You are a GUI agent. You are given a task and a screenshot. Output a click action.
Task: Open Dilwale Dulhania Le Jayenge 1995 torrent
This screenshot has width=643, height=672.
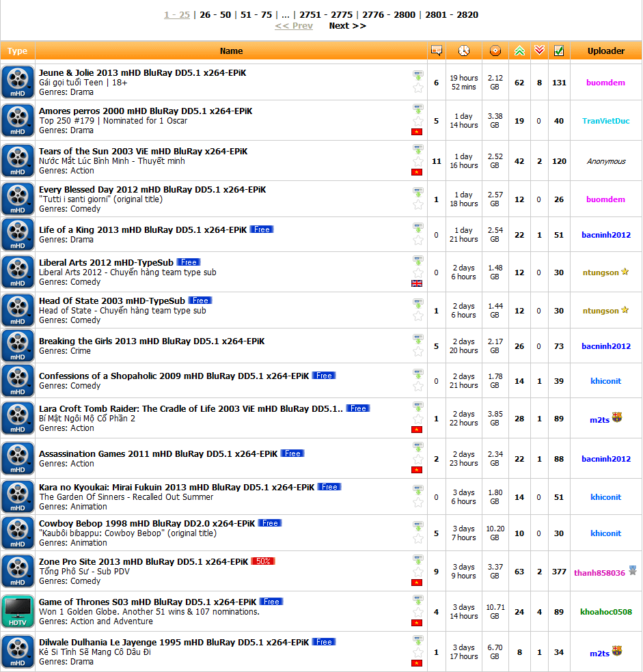[x=174, y=643]
